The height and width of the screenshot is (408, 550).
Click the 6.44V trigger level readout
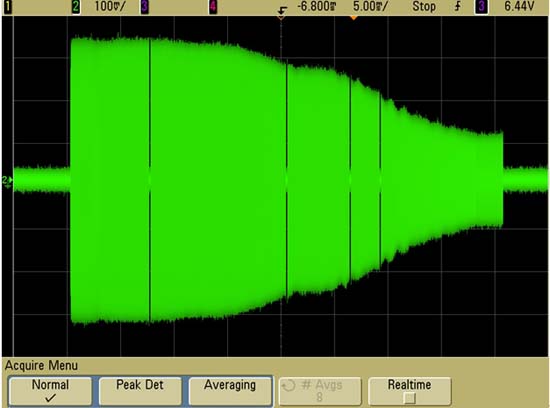519,6
